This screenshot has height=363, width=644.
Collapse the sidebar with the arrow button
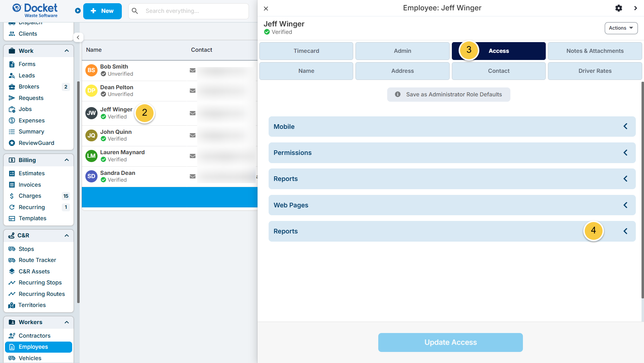click(x=78, y=37)
